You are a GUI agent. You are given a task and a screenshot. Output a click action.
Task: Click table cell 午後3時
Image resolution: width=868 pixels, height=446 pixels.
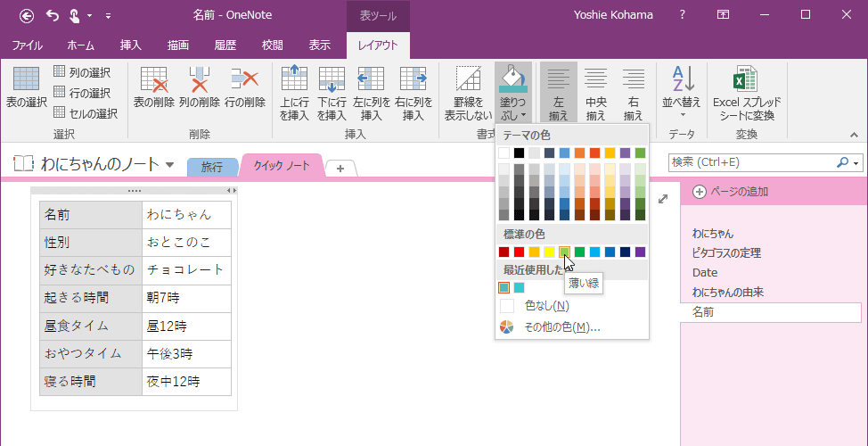pos(186,354)
